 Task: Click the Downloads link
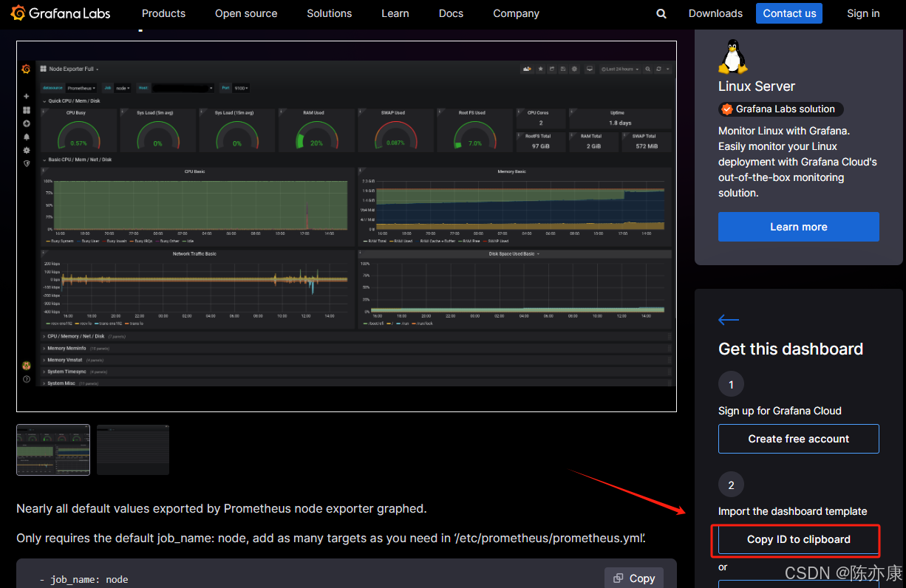coord(715,13)
